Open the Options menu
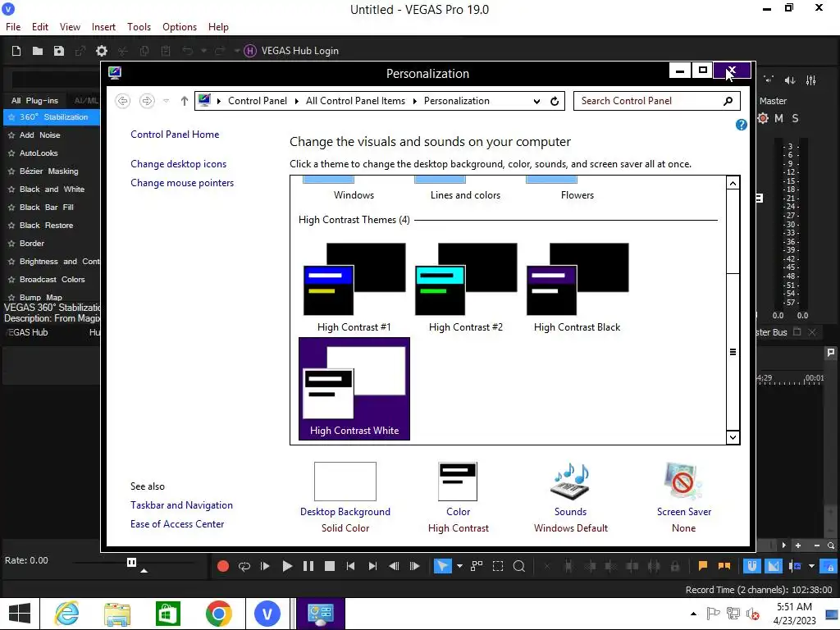 click(180, 27)
